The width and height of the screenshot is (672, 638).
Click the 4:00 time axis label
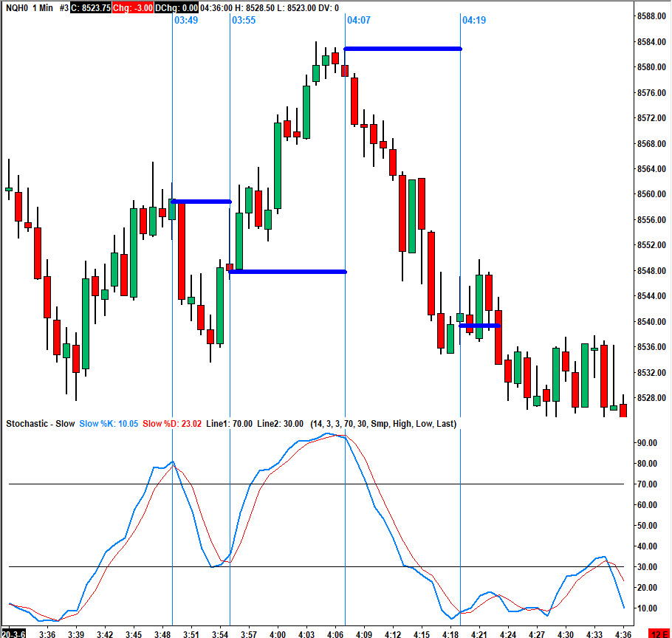[278, 634]
